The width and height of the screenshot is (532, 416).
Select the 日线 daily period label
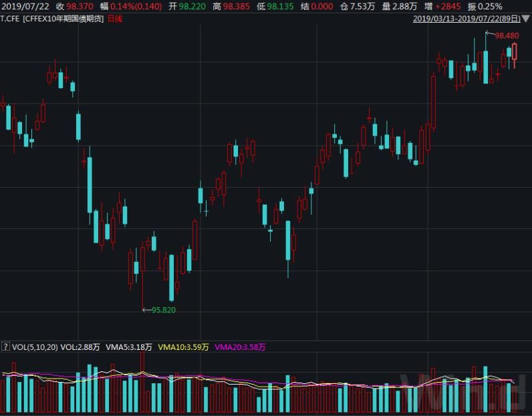click(x=115, y=19)
